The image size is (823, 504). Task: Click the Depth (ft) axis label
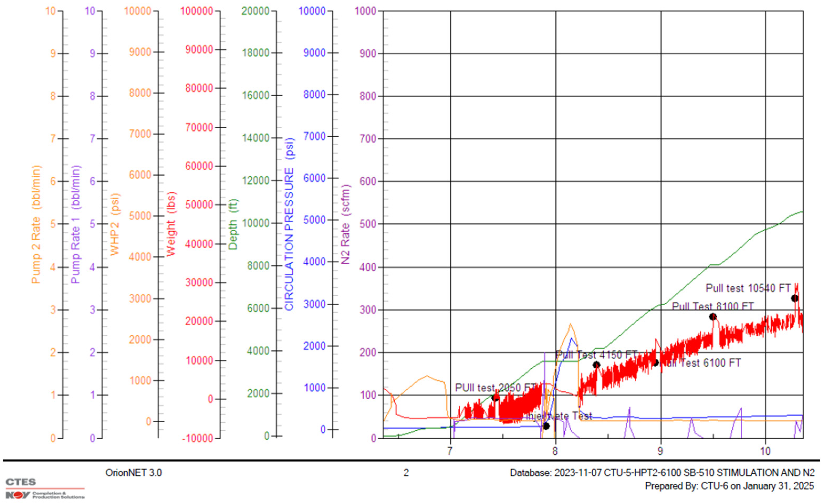click(x=233, y=224)
